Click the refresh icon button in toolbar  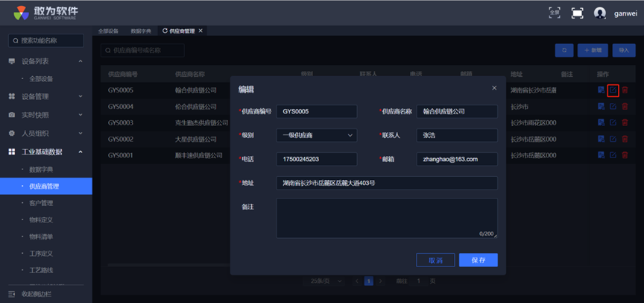[564, 50]
